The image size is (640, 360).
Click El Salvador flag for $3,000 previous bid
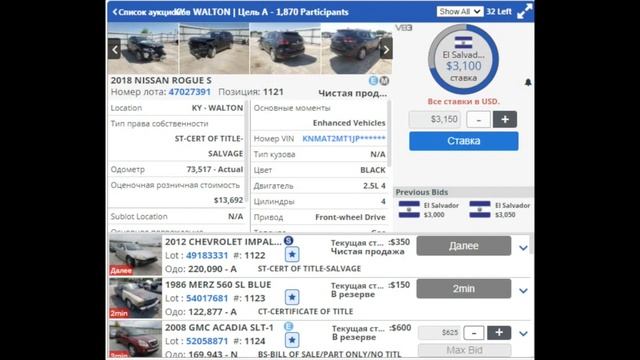(x=409, y=209)
